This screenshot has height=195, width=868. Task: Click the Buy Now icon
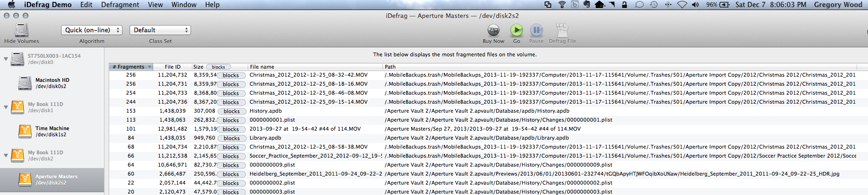click(493, 30)
